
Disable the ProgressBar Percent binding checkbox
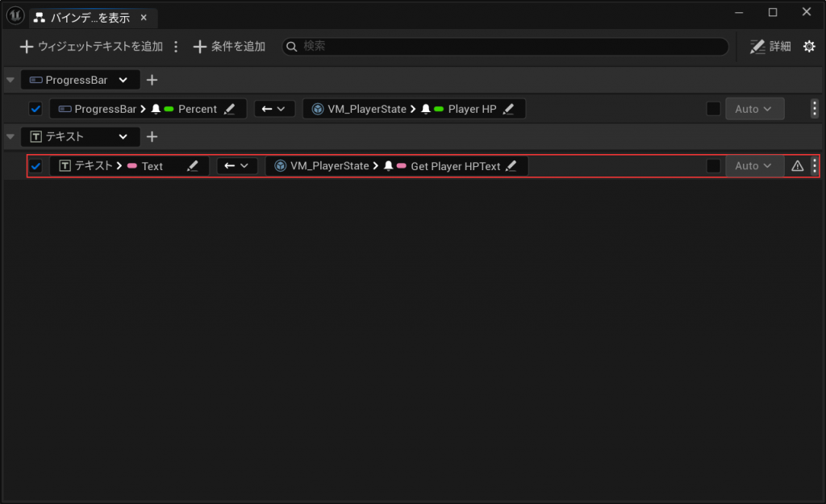(x=35, y=109)
